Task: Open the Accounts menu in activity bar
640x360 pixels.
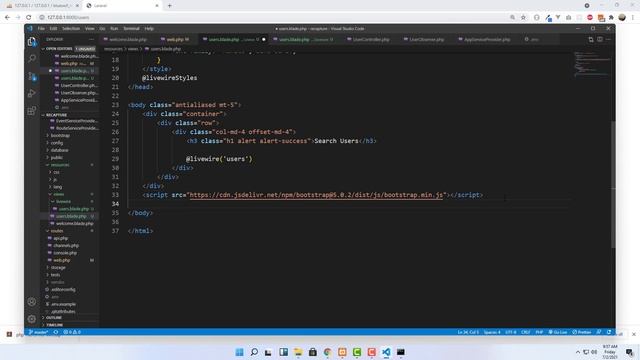Action: point(32,302)
